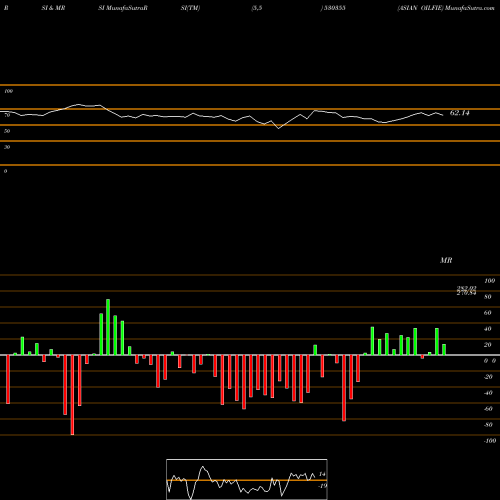Screen dimensions: 500x500
Task: Click the value -19 in the mini chart
Action: pyautogui.click(x=322, y=486)
